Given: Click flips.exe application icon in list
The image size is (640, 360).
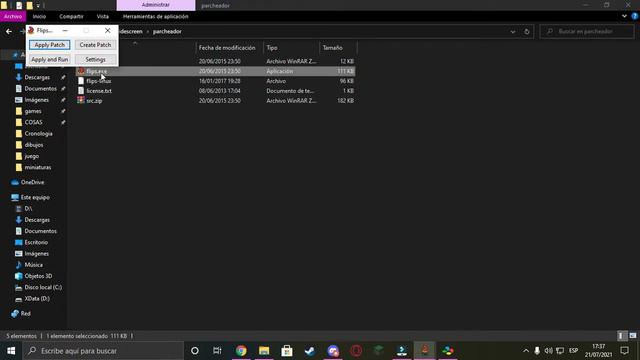Looking at the screenshot, I should (81, 71).
